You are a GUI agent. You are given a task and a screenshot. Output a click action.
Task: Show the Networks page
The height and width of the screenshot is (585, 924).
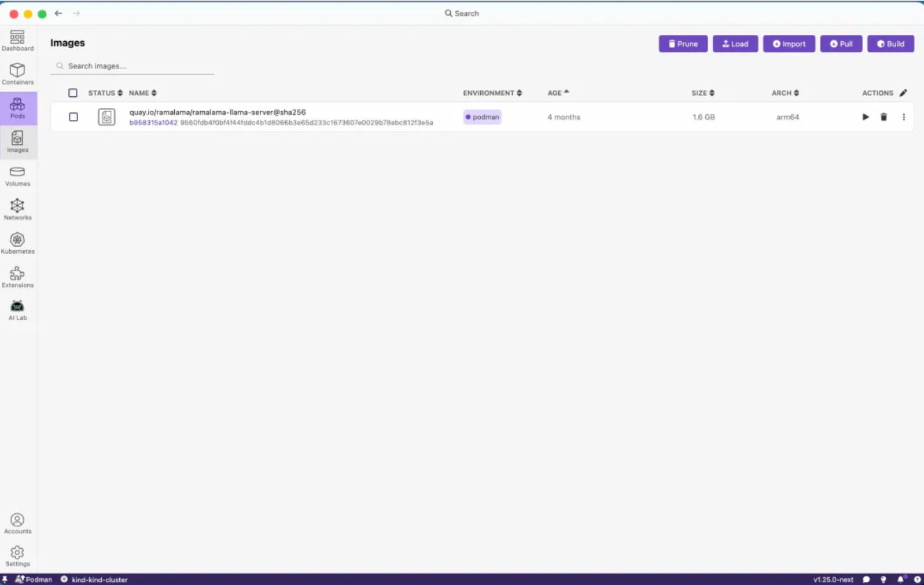click(x=17, y=209)
